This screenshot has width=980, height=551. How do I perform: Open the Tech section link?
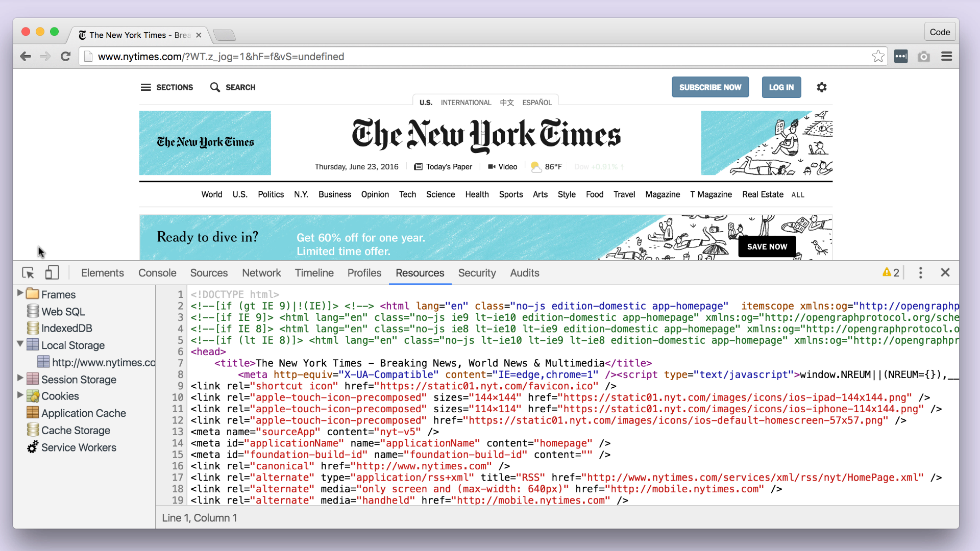[407, 194]
